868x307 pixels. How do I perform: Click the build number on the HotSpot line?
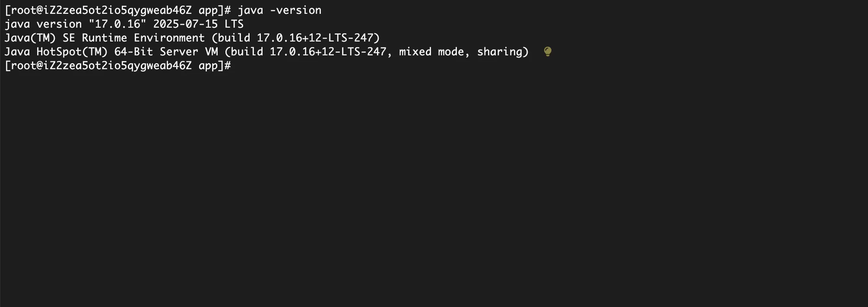(x=328, y=51)
